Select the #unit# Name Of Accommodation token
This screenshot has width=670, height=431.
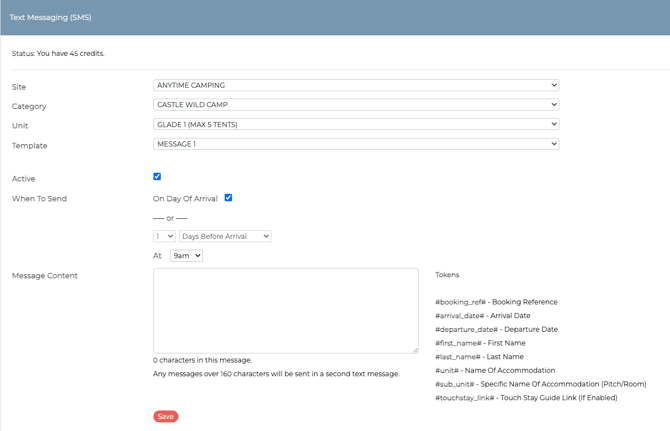[x=495, y=371]
